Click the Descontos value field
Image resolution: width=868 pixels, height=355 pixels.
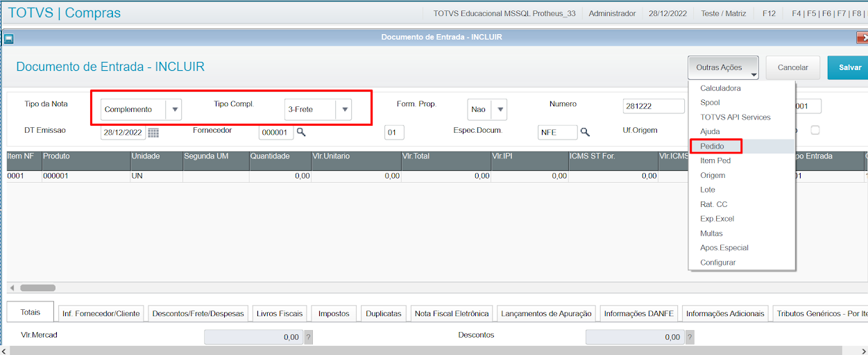[x=635, y=337]
